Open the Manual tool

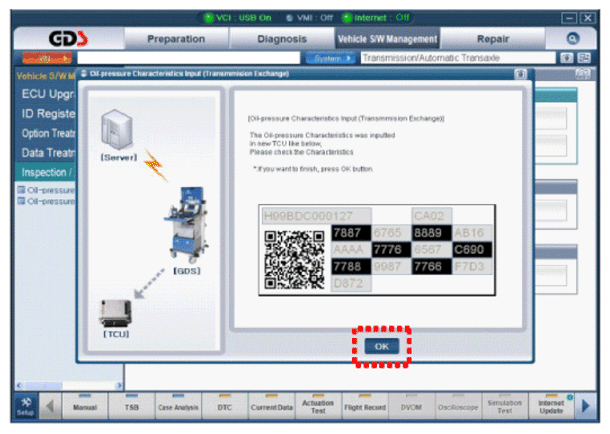(x=85, y=406)
